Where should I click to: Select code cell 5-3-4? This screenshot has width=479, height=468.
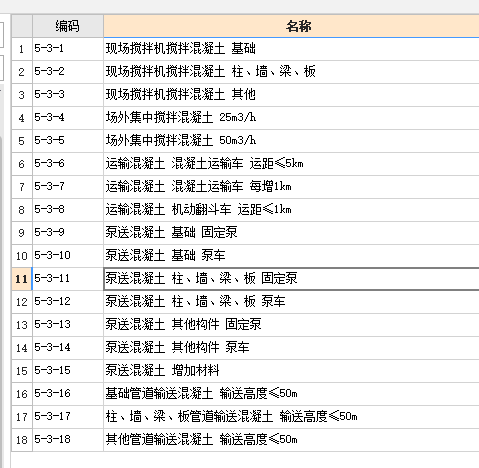coord(68,118)
